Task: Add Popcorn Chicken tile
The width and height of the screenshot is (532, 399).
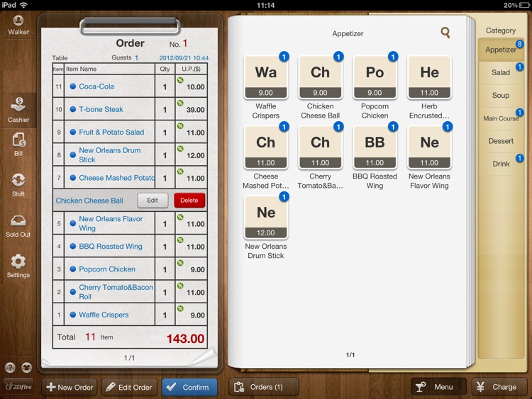Action: (x=375, y=77)
